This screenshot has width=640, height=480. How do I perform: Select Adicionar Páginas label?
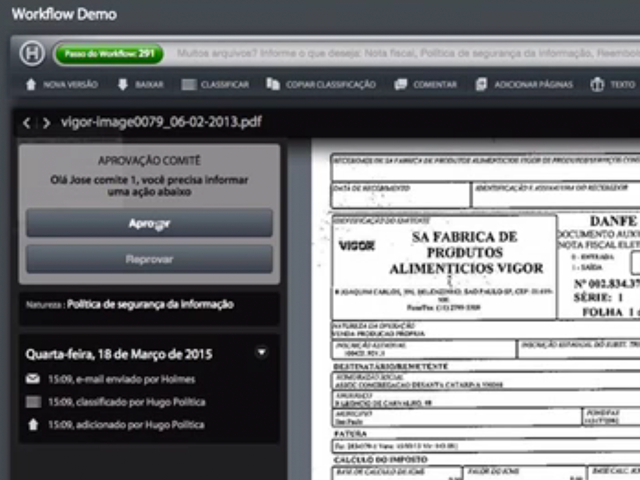tap(533, 84)
